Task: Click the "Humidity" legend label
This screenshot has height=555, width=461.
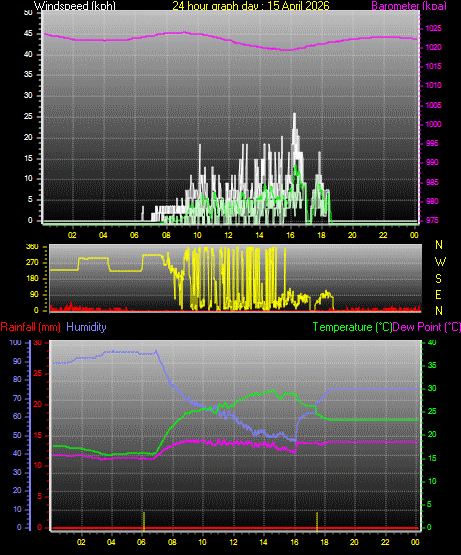Action: point(86,327)
